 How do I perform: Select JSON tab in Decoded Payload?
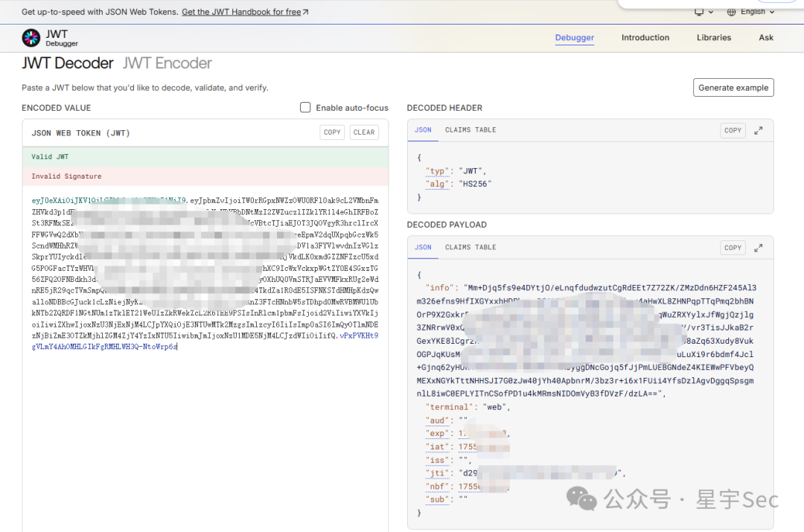[x=423, y=248]
